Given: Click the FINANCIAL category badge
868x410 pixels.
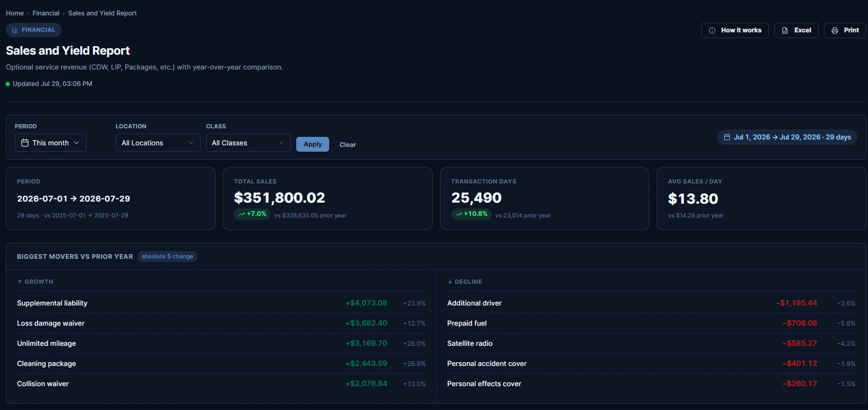Looking at the screenshot, I should pyautogui.click(x=33, y=30).
